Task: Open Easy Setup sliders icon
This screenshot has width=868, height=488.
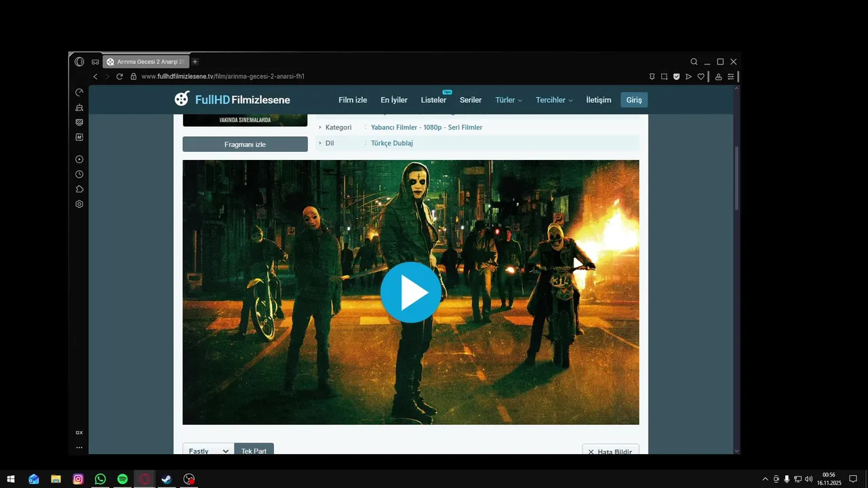Action: [730, 77]
